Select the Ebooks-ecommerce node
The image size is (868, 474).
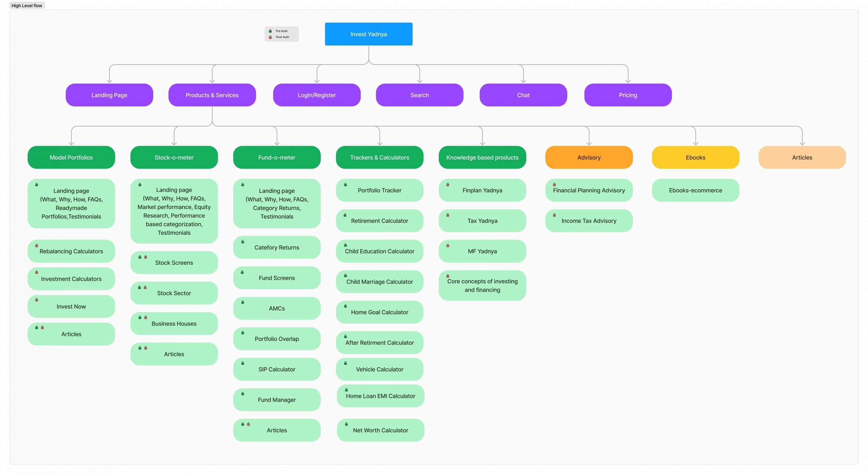pos(695,190)
